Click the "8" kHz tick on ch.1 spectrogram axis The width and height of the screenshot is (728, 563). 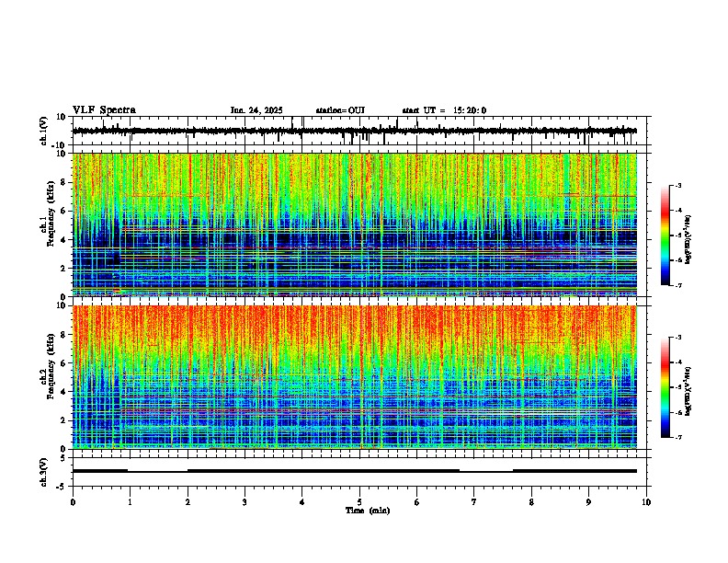coord(63,182)
